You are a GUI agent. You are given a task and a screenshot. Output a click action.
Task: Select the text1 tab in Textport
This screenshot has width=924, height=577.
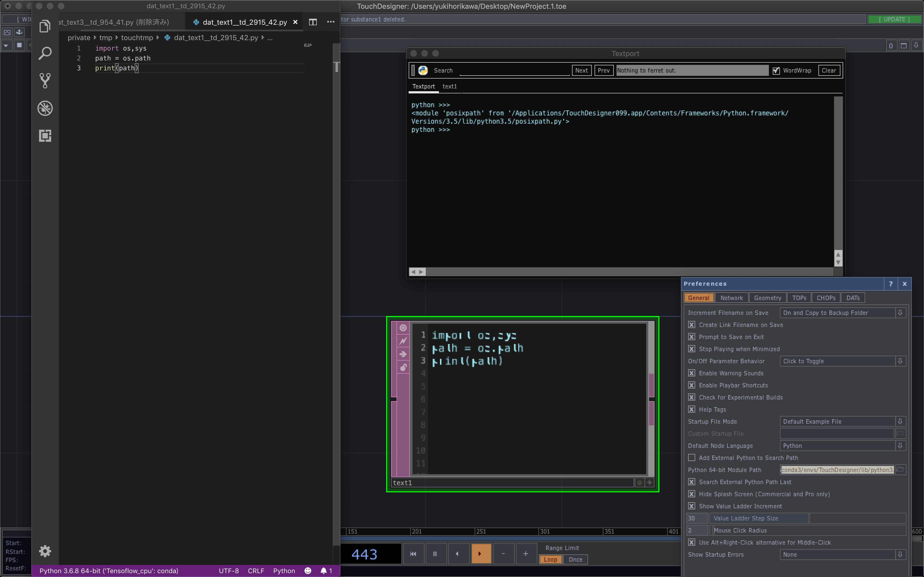(x=449, y=87)
